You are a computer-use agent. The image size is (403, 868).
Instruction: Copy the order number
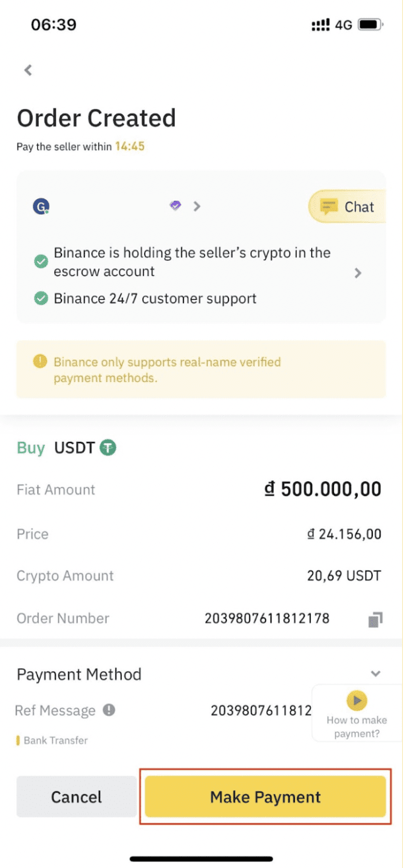375,619
